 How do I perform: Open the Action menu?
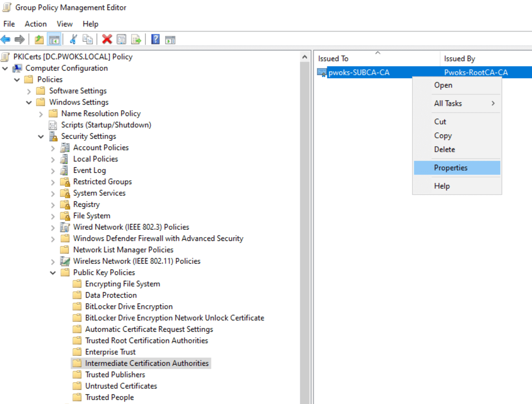coord(36,24)
